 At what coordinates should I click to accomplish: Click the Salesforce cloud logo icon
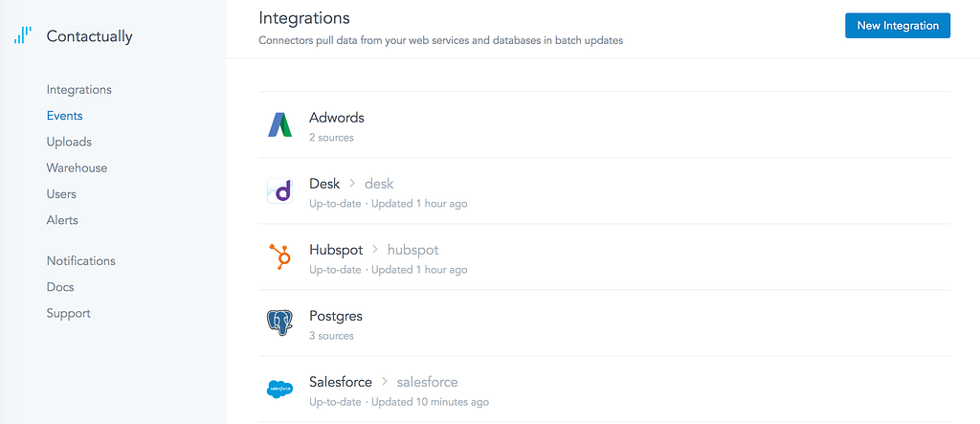[279, 390]
